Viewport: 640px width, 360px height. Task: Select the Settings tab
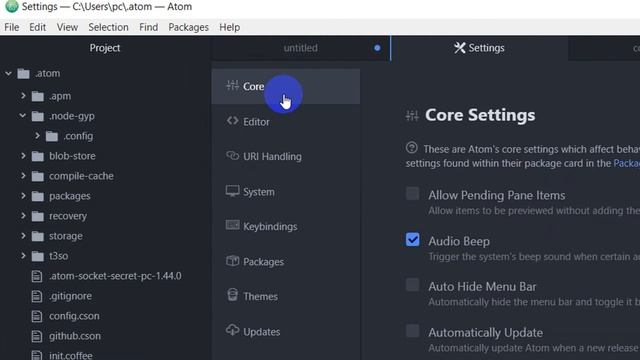coord(479,48)
